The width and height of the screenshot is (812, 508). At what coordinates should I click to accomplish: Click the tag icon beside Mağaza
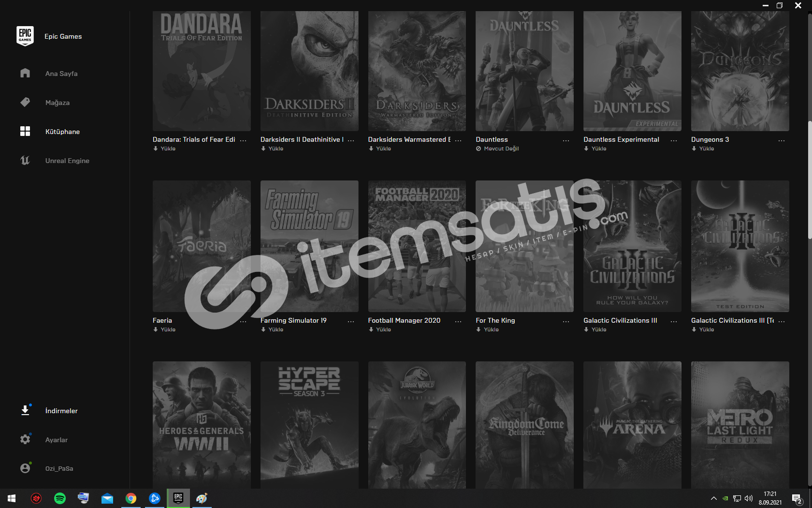click(25, 102)
